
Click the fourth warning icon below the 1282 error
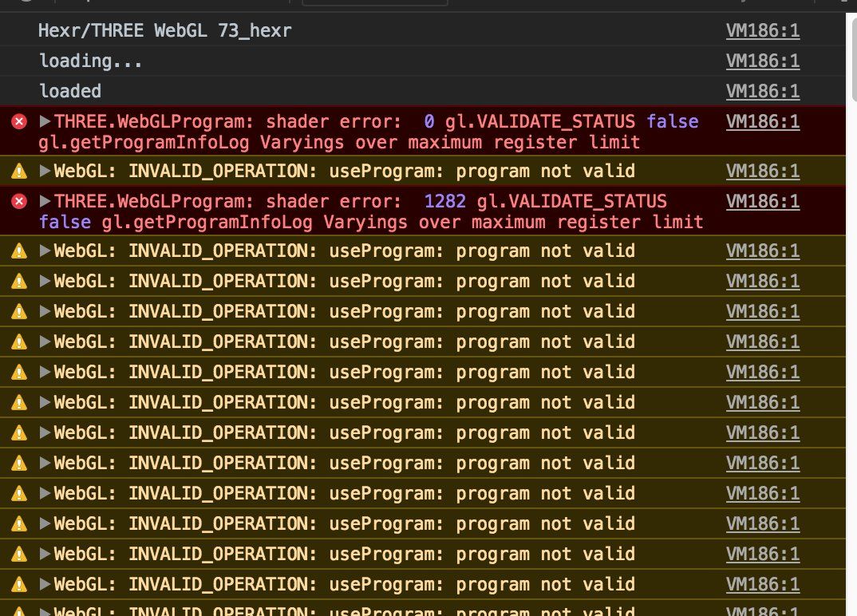[x=18, y=342]
